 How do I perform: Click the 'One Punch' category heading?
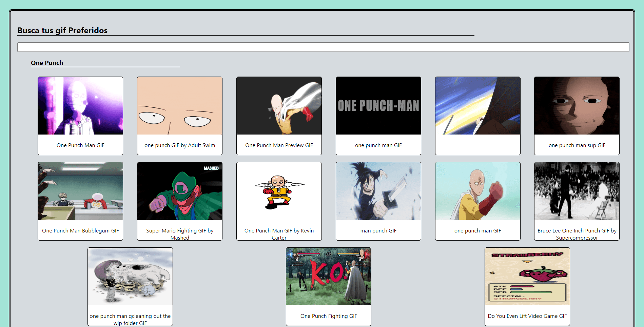pyautogui.click(x=47, y=63)
